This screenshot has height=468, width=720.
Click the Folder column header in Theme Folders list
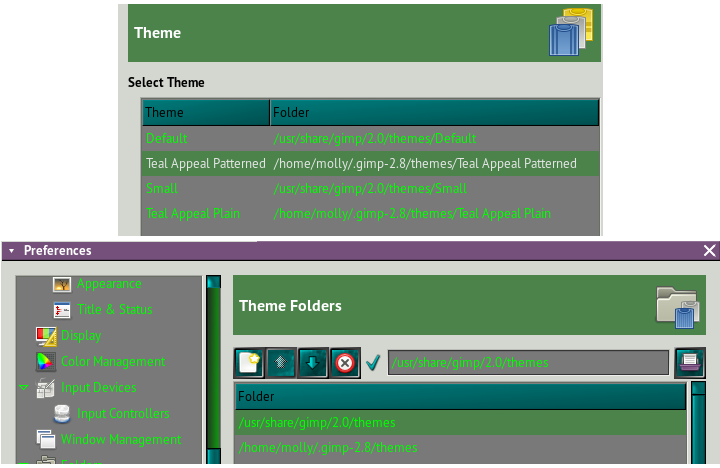coord(460,396)
